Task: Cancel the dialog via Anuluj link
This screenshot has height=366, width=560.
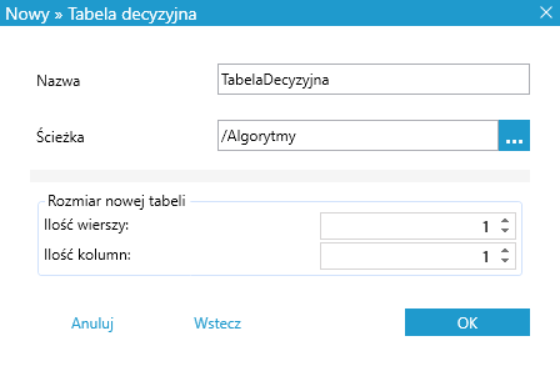Action: pos(92,323)
